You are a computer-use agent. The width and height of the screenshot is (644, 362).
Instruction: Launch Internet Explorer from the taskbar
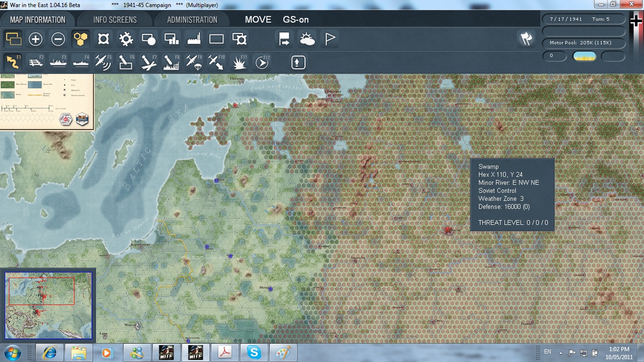click(49, 353)
